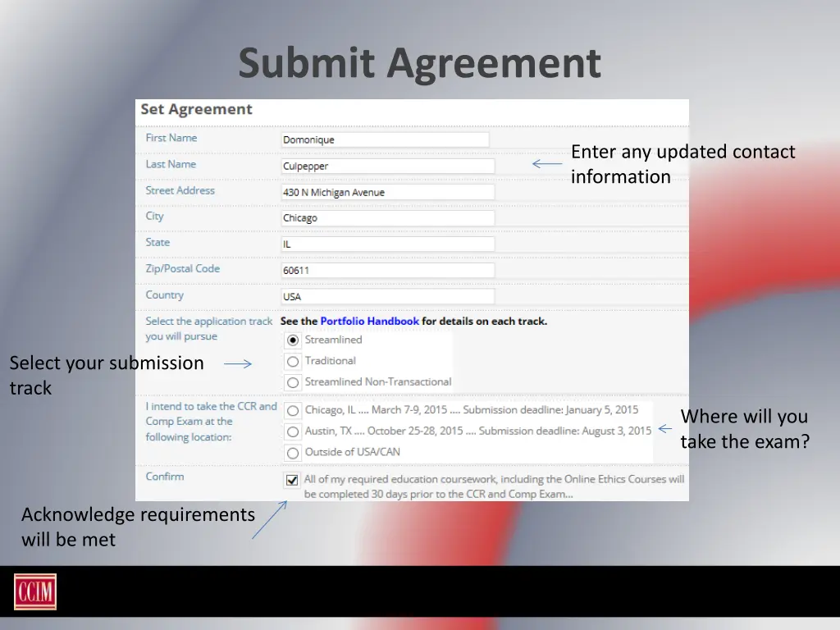The width and height of the screenshot is (840, 630).
Task: Click the Confirm label
Action: pyautogui.click(x=165, y=477)
